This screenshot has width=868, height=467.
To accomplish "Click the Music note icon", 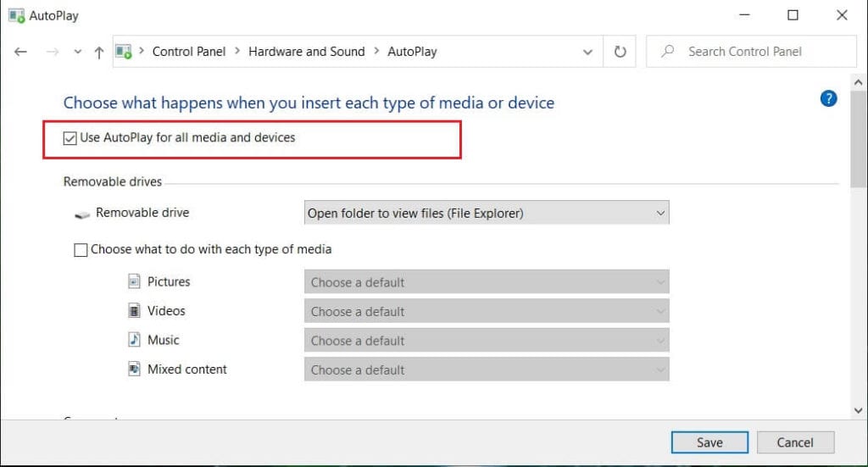I will (134, 340).
